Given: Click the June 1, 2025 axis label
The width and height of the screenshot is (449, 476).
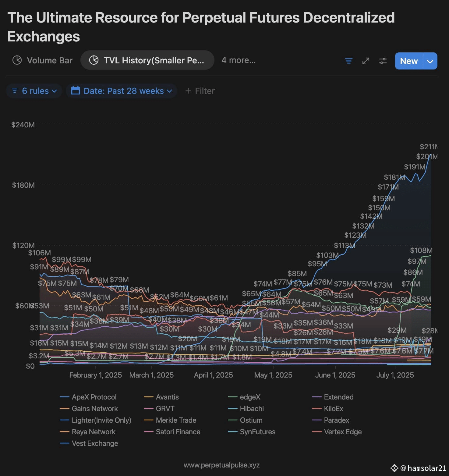Looking at the screenshot, I should (335, 375).
